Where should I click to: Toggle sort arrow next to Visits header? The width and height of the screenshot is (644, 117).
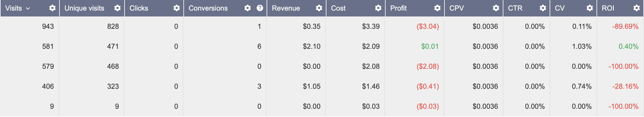click(28, 9)
